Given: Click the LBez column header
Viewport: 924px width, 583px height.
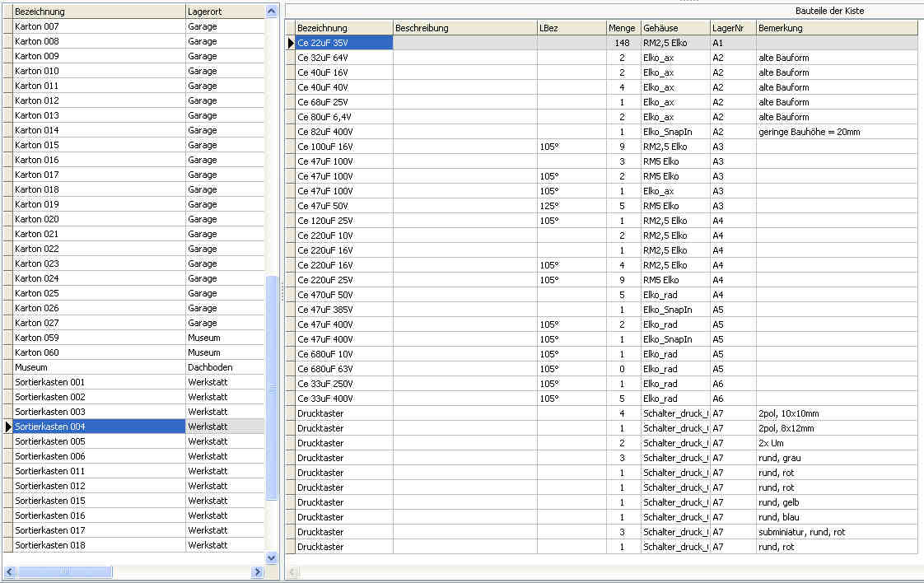Looking at the screenshot, I should click(572, 28).
